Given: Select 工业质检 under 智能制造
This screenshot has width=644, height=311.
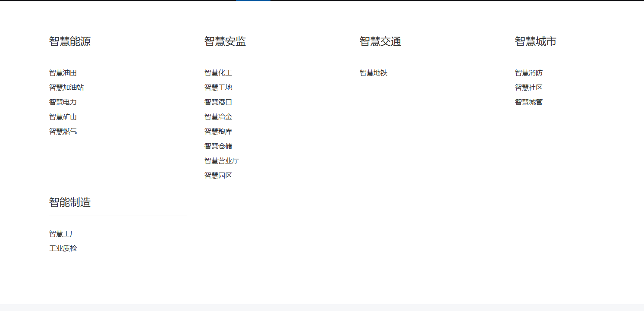Looking at the screenshot, I should pyautogui.click(x=63, y=248).
